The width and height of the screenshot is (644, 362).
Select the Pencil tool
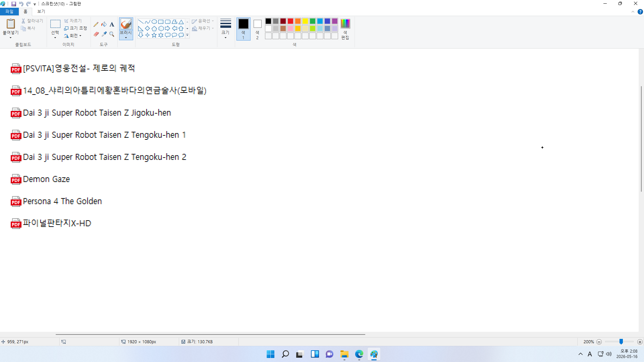click(x=96, y=24)
